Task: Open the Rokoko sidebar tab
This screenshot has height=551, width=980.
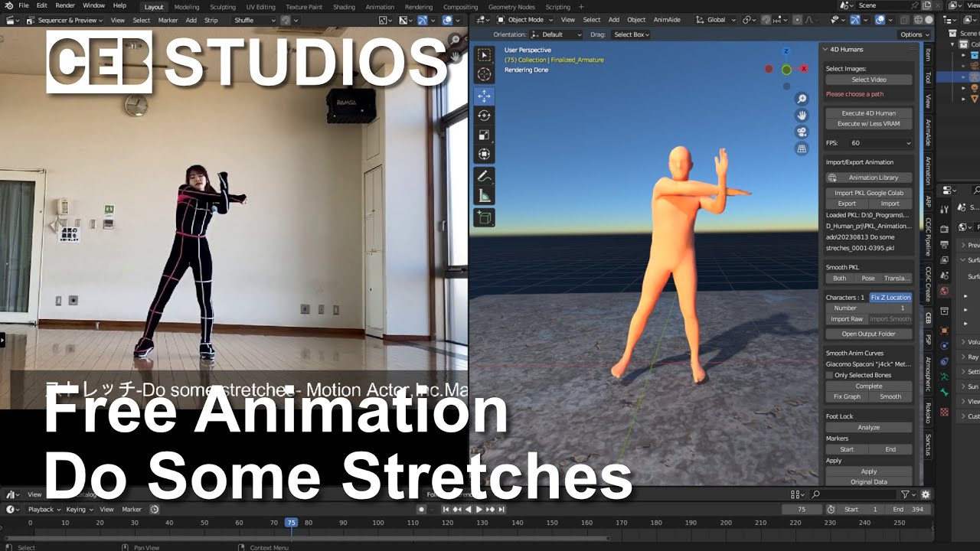Action: pyautogui.click(x=928, y=413)
